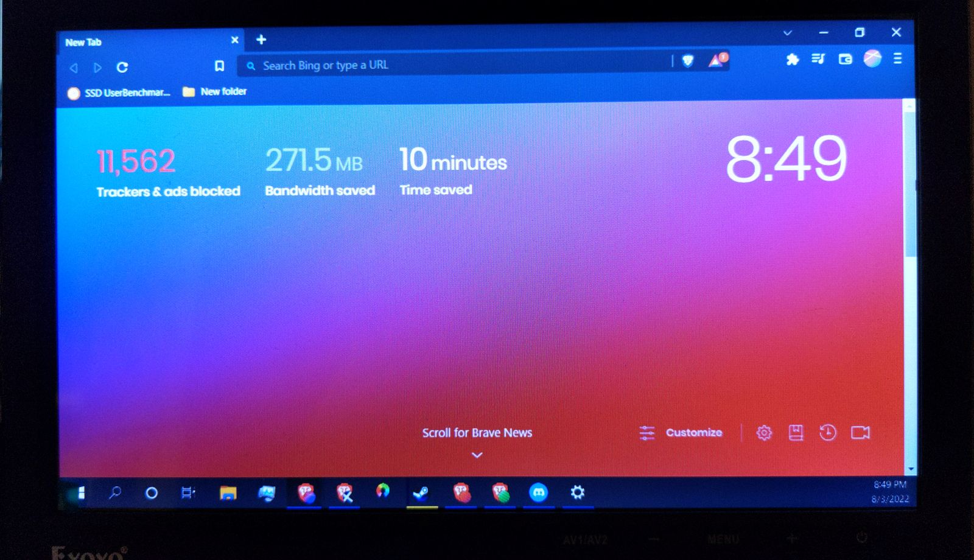Open the Brave Shields panel
Viewport: 974px width, 560px height.
[688, 60]
